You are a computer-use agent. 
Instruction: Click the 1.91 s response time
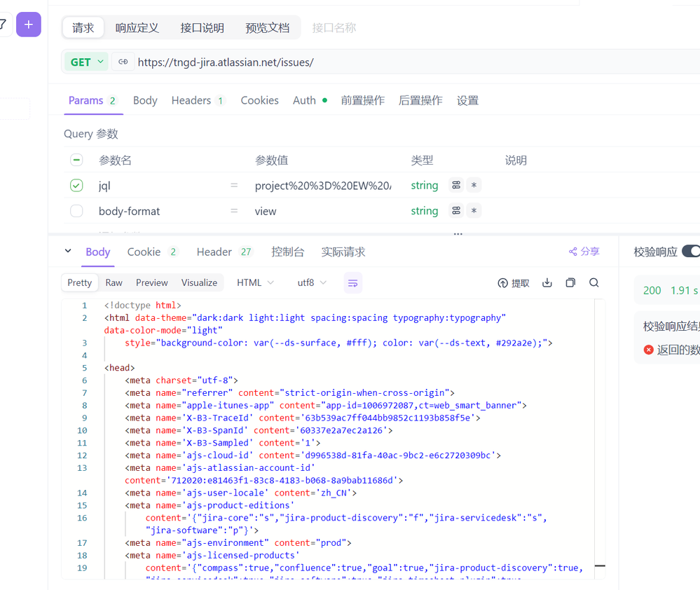click(x=684, y=290)
